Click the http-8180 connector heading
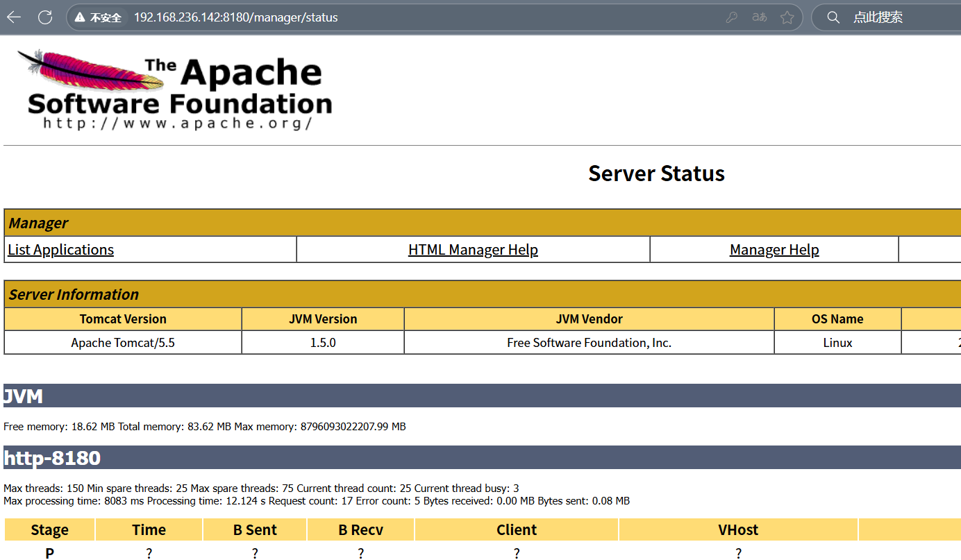The width and height of the screenshot is (961, 560). click(482, 457)
